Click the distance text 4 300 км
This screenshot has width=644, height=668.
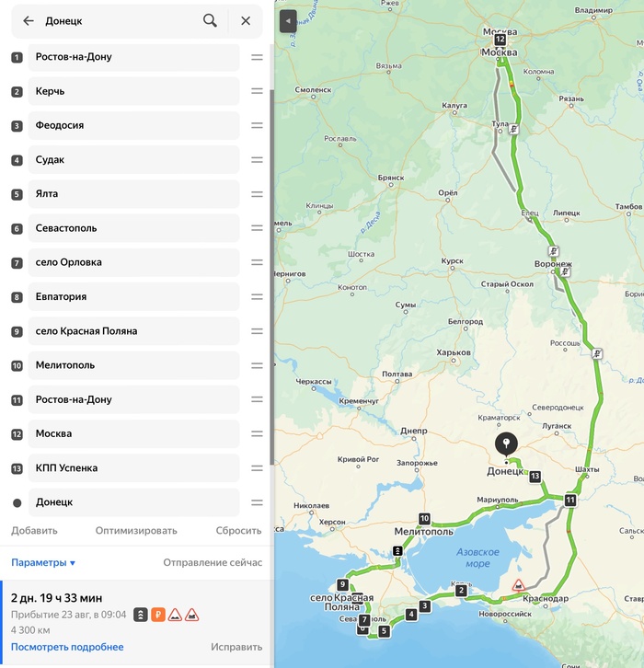(x=30, y=630)
